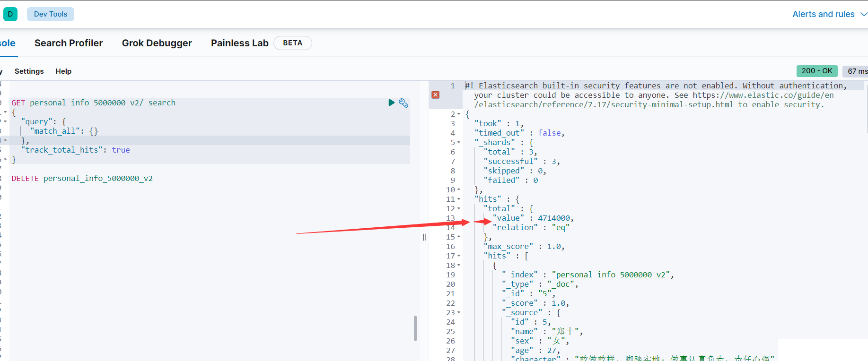Fold the "_source" object at line 23
The width and height of the screenshot is (868, 361).
pyautogui.click(x=459, y=313)
